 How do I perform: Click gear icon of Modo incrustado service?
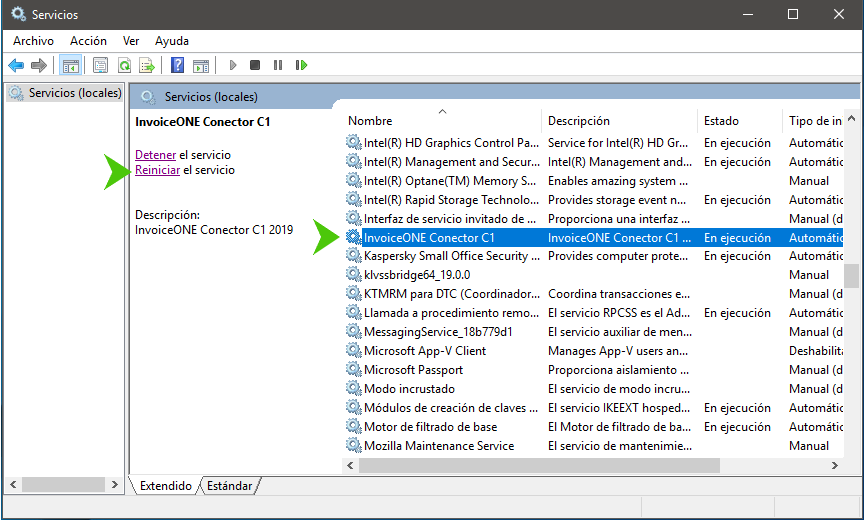(x=354, y=388)
